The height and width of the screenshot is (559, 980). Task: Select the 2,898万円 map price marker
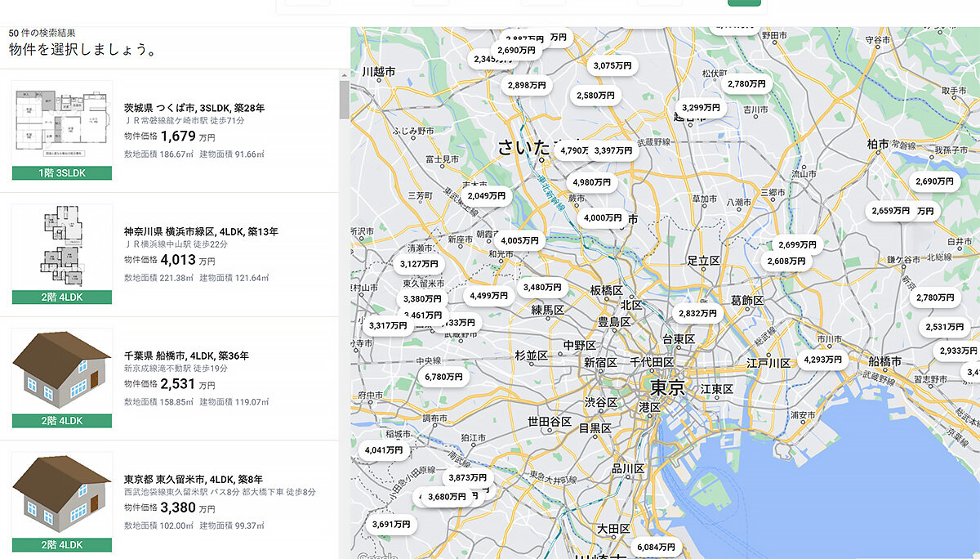point(526,85)
